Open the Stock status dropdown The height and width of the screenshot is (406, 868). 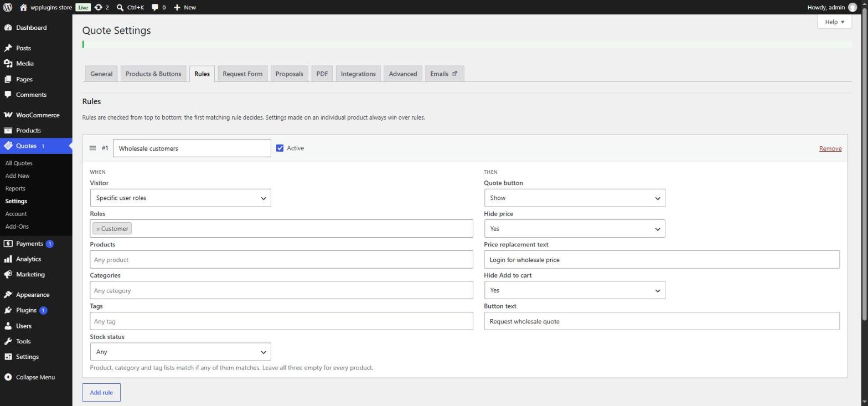pyautogui.click(x=180, y=352)
